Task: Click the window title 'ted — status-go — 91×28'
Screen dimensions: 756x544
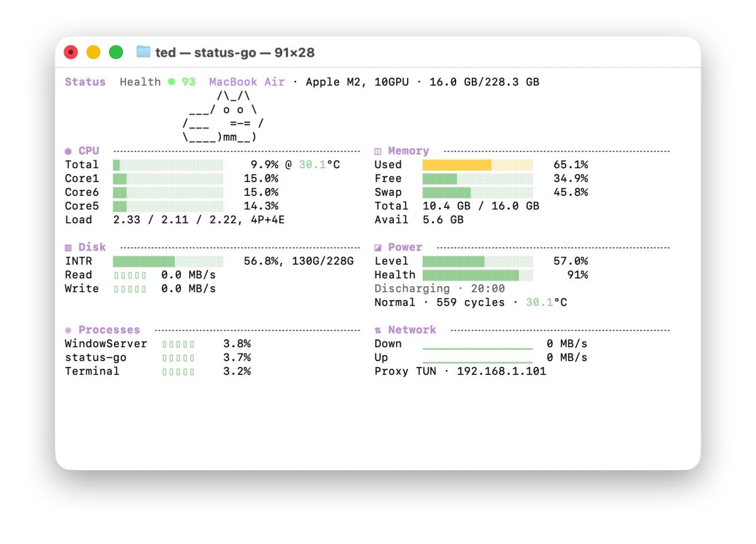Action: point(235,52)
